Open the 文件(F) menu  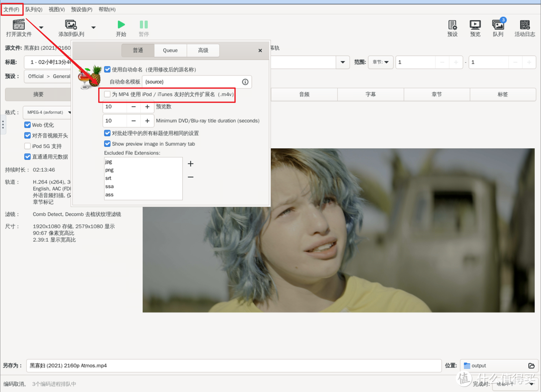coord(12,10)
